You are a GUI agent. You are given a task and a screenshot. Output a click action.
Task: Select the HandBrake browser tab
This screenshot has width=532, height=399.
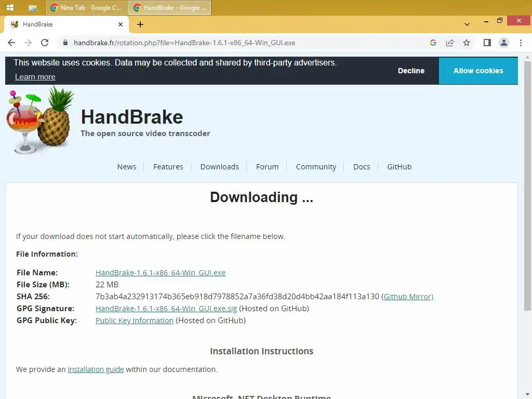pos(66,24)
